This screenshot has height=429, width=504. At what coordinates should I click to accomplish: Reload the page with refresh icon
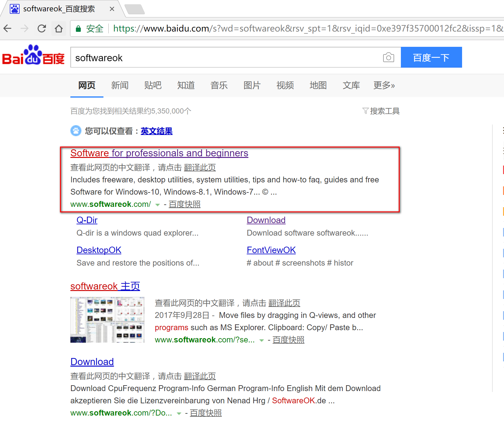coord(42,28)
